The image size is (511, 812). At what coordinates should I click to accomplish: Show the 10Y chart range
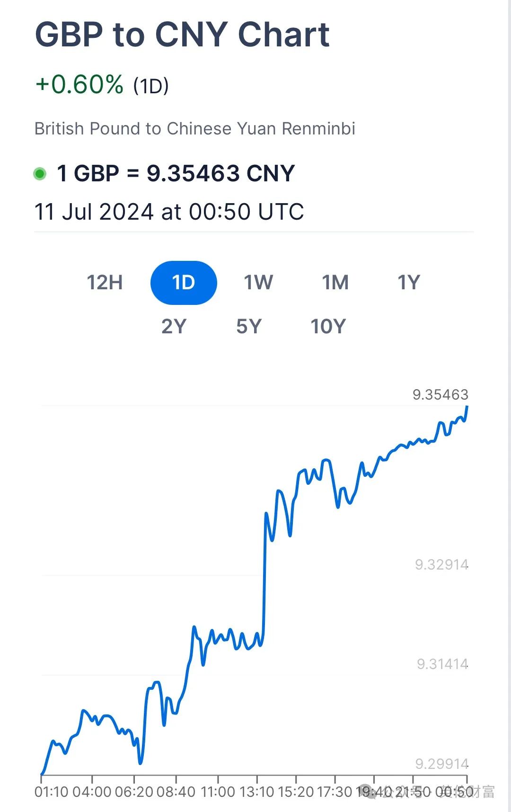point(328,326)
